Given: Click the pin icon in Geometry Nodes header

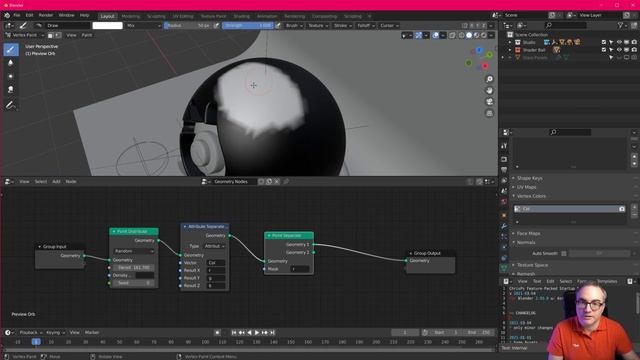Looking at the screenshot, I should tap(286, 182).
